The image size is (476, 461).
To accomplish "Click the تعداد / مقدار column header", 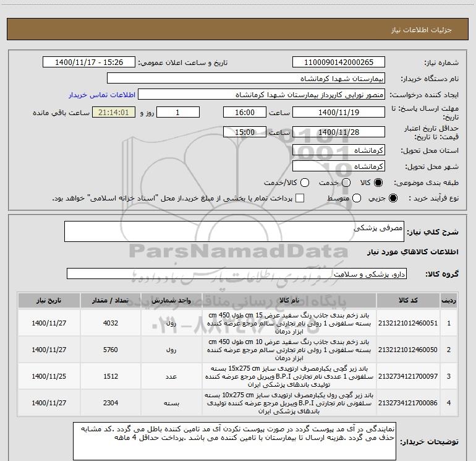I will pos(111,301).
